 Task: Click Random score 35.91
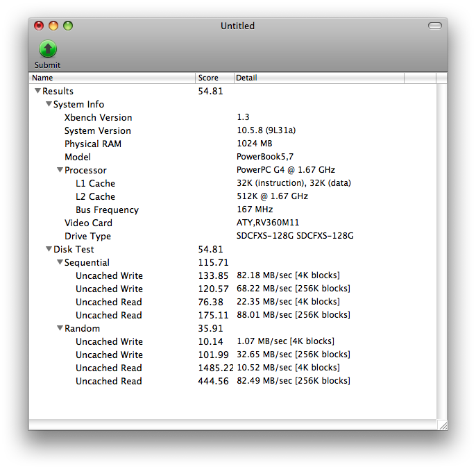[210, 328]
